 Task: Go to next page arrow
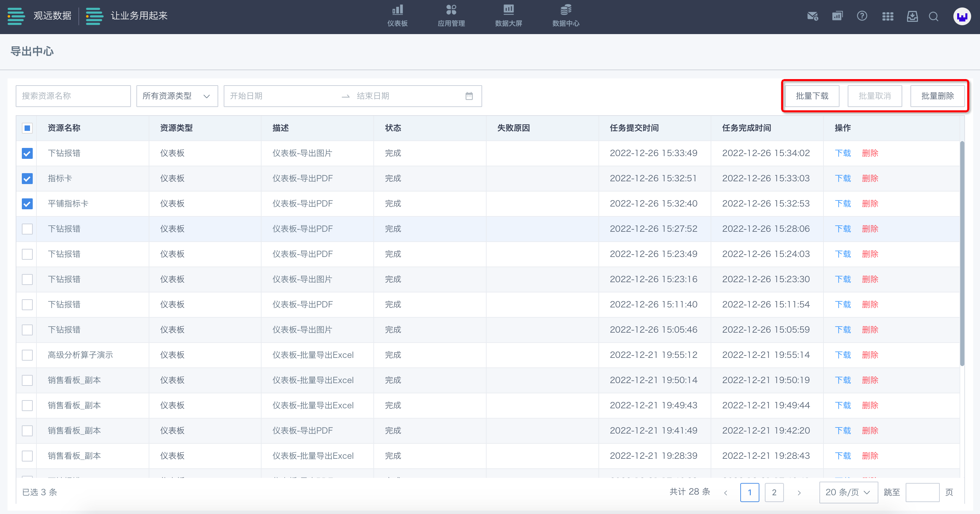[799, 493]
